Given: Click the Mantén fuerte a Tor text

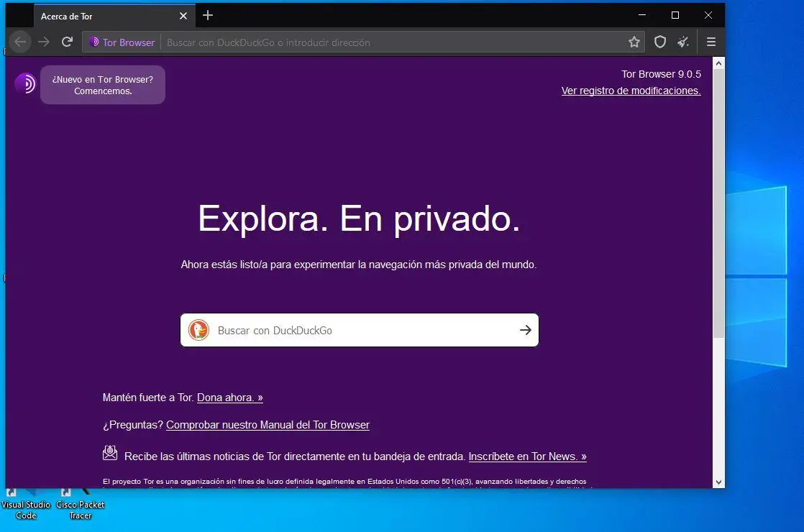Looking at the screenshot, I should (x=147, y=398).
